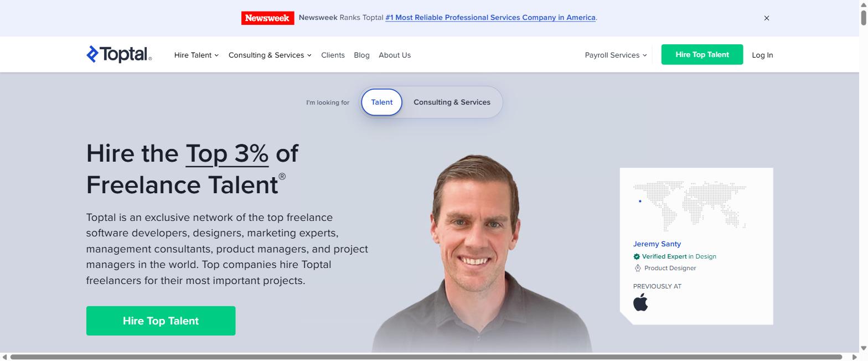
Task: Click the dotted world map graphic
Action: coord(690,205)
